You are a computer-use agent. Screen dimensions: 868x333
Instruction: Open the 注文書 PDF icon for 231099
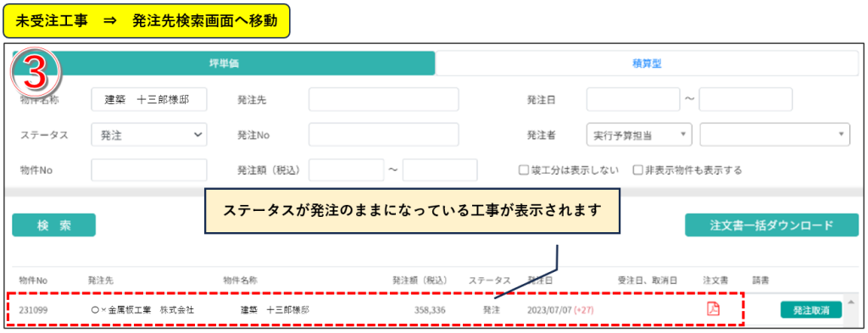pyautogui.click(x=713, y=308)
